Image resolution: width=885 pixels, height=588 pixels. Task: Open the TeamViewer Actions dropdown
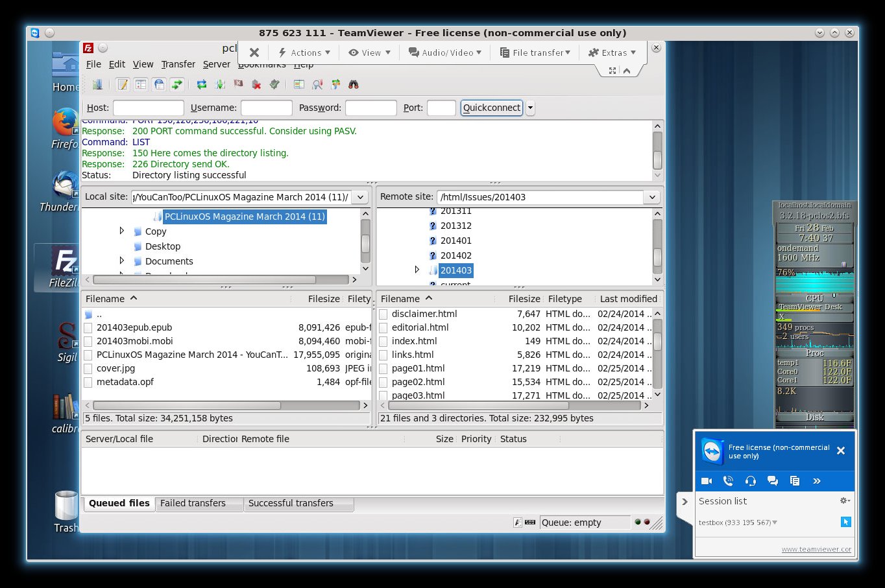[304, 53]
